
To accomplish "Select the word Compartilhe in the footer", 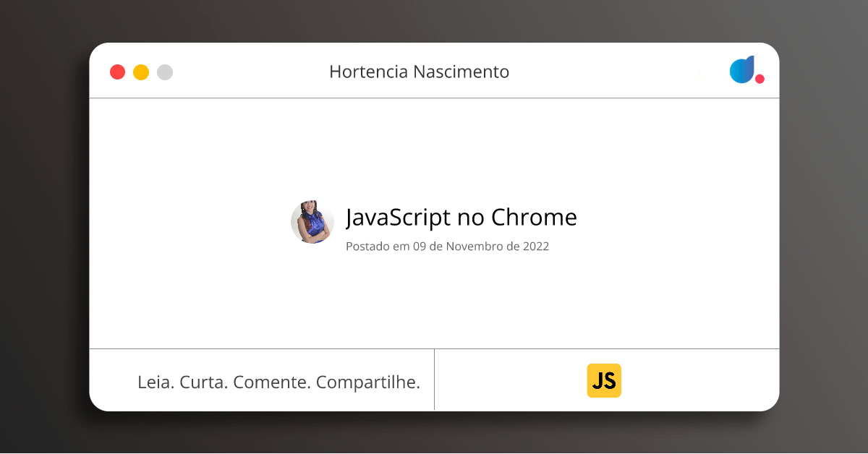I will pos(368,381).
